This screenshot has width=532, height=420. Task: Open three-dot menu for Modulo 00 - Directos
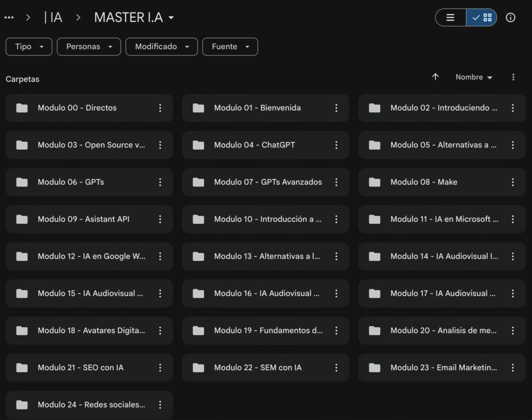(160, 108)
